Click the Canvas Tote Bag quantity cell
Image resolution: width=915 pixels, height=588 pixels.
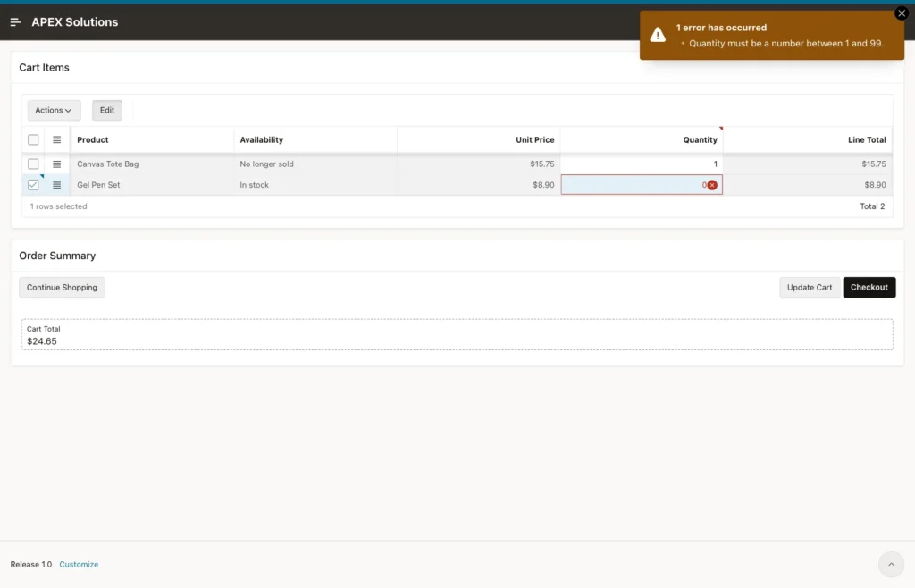pyautogui.click(x=642, y=164)
